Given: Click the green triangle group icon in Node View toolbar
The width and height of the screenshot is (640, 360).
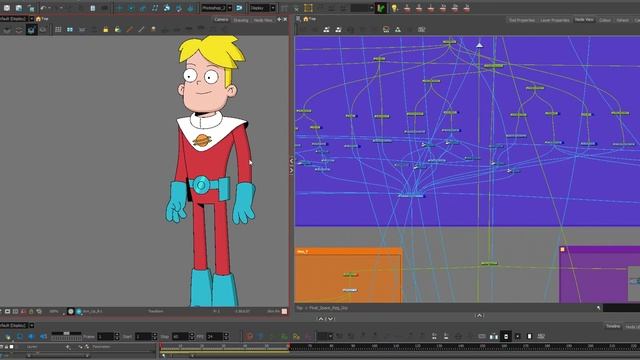Looking at the screenshot, I should (398, 29).
